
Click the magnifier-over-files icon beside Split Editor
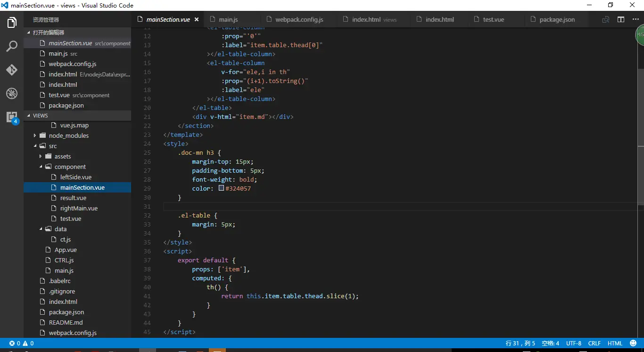[606, 19]
